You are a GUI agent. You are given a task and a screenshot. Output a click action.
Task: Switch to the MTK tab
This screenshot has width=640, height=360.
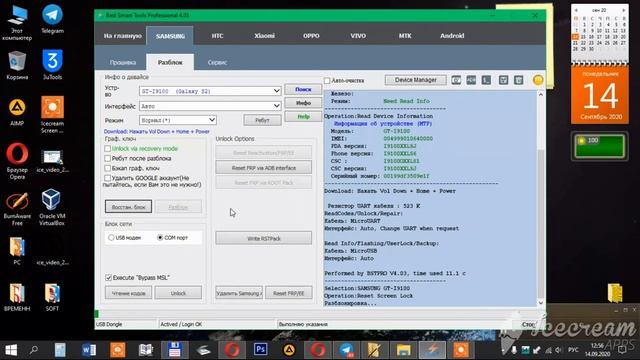405,36
